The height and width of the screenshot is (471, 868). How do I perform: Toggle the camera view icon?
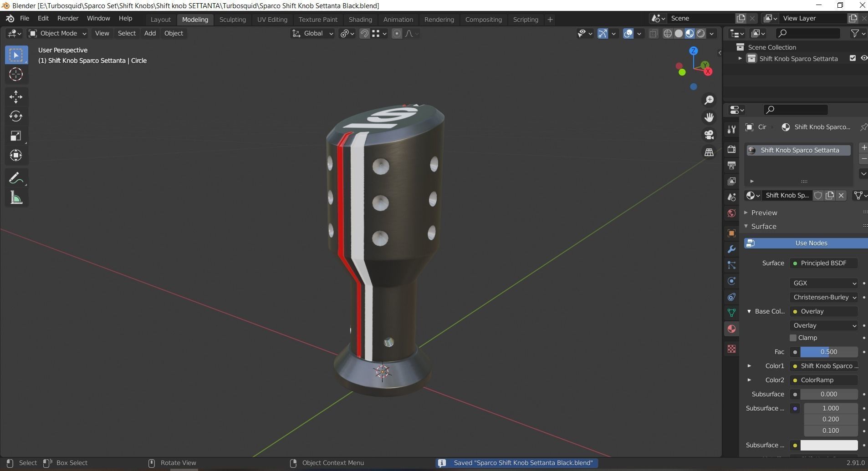(x=709, y=135)
